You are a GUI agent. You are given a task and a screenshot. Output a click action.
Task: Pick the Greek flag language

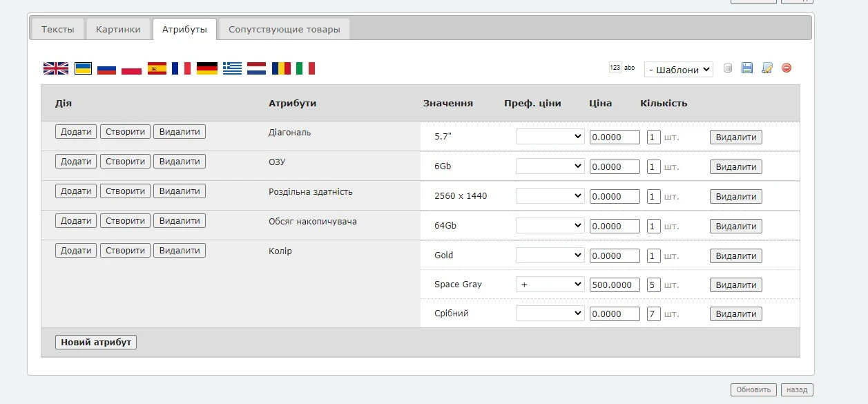232,68
